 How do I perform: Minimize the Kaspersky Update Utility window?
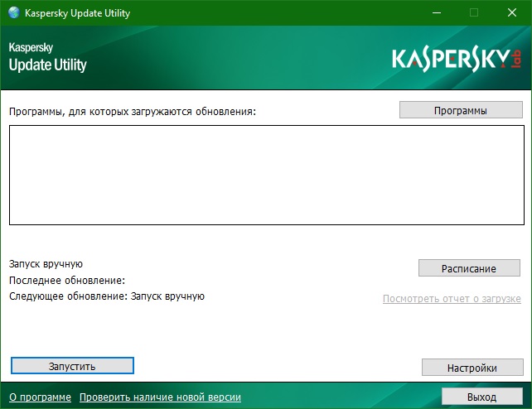tap(437, 13)
